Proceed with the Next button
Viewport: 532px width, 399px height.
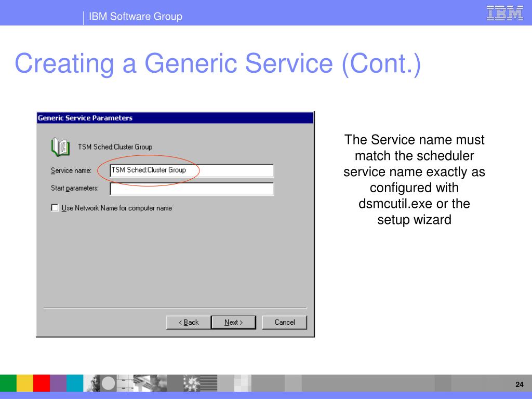[x=233, y=322]
